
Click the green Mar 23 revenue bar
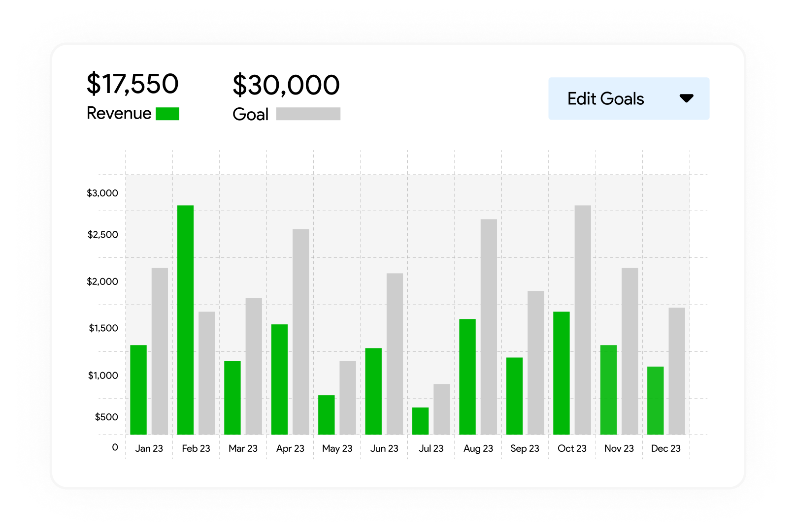tap(232, 398)
